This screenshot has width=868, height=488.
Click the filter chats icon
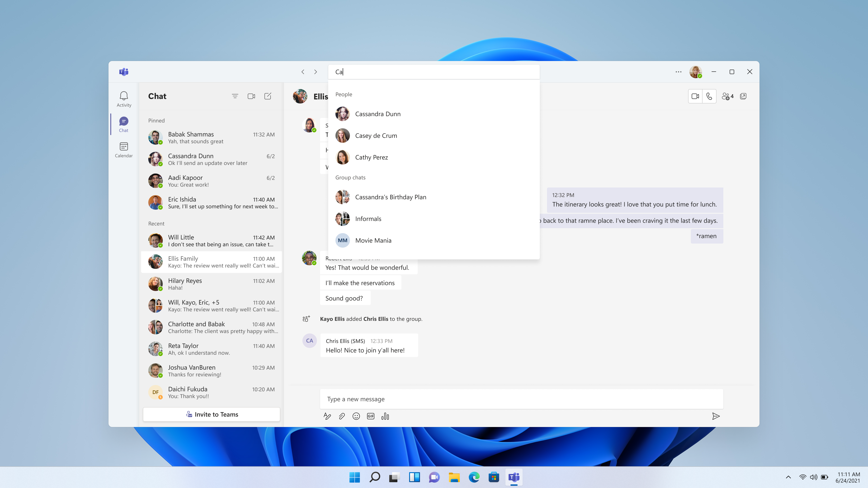(x=235, y=96)
